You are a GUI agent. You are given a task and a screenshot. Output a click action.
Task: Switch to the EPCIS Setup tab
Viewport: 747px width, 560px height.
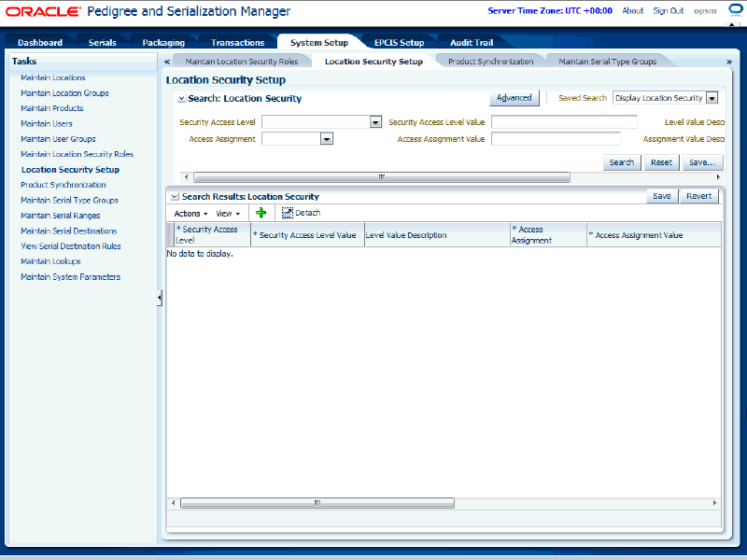click(x=400, y=42)
